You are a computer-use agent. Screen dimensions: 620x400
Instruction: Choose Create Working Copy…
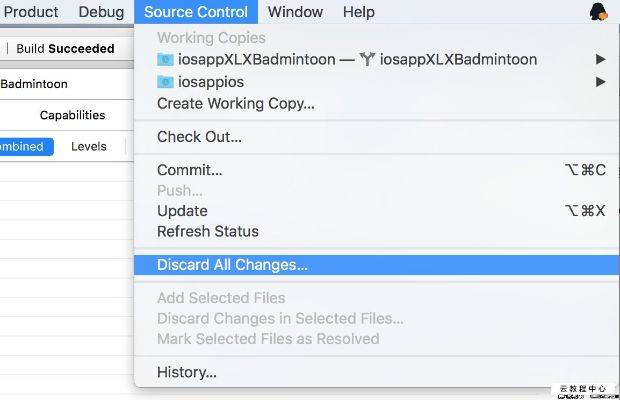click(x=236, y=103)
